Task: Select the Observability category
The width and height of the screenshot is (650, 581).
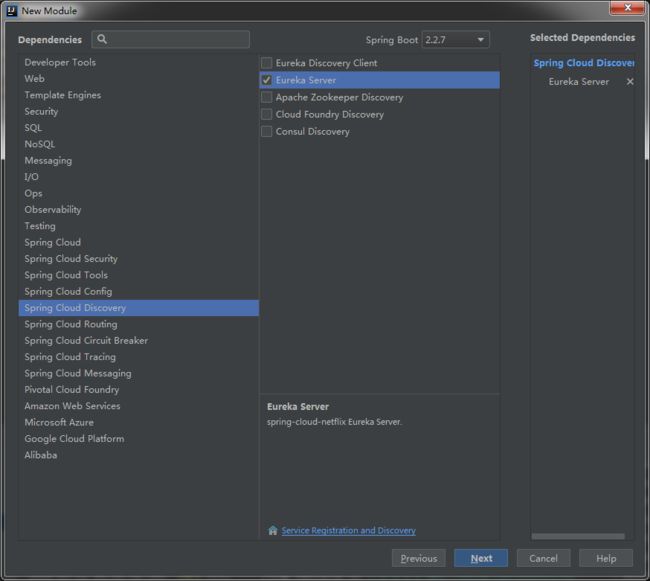Action: 139,210
